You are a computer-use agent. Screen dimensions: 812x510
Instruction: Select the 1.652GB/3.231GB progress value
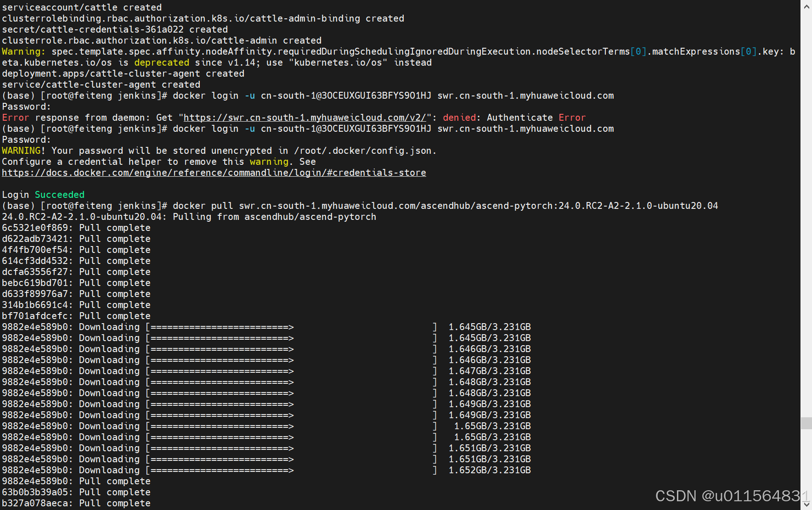489,470
